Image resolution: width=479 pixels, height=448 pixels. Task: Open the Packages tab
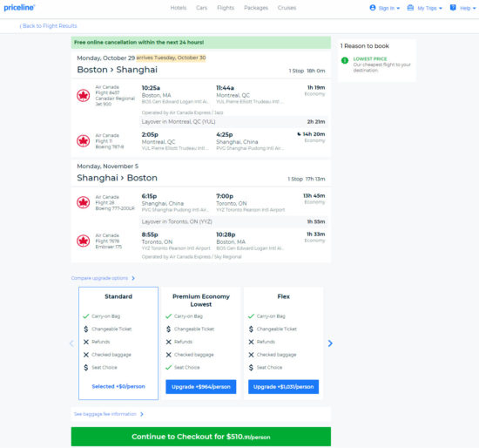(256, 8)
